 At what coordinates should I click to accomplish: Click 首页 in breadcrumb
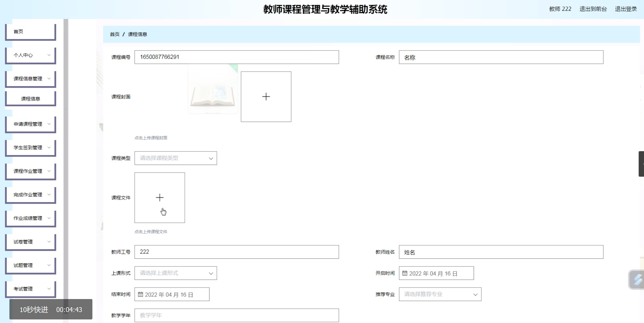tap(115, 34)
